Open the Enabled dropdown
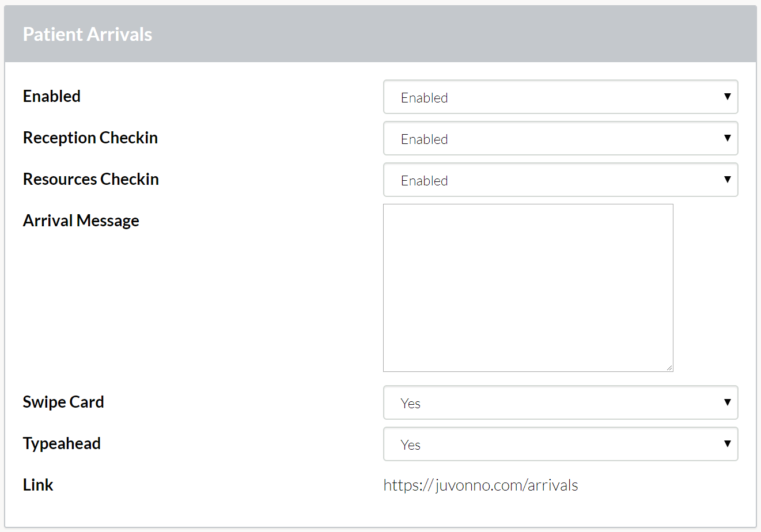This screenshot has height=532, width=761. point(561,97)
